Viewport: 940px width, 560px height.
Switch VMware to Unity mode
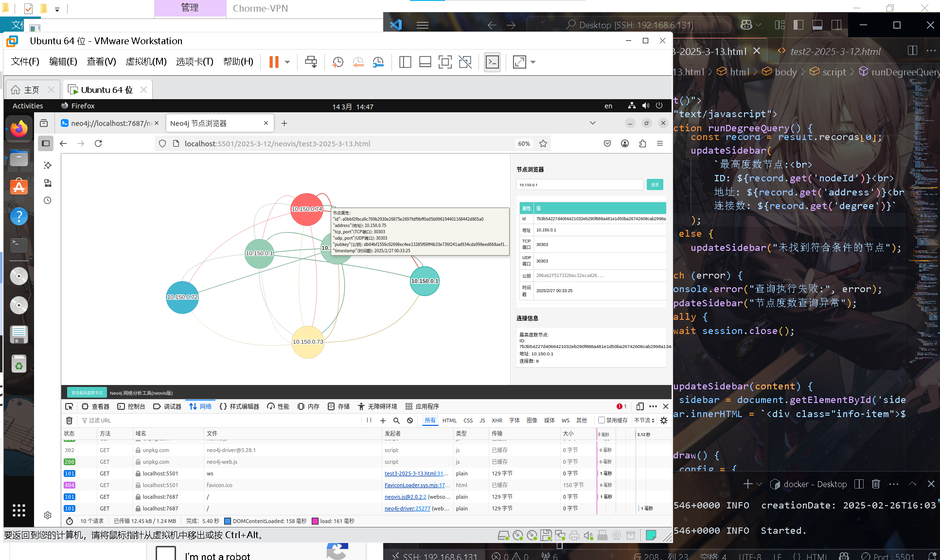click(465, 62)
